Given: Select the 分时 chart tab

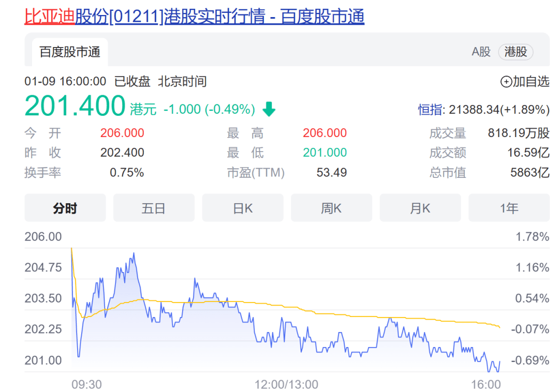Looking at the screenshot, I should (65, 208).
